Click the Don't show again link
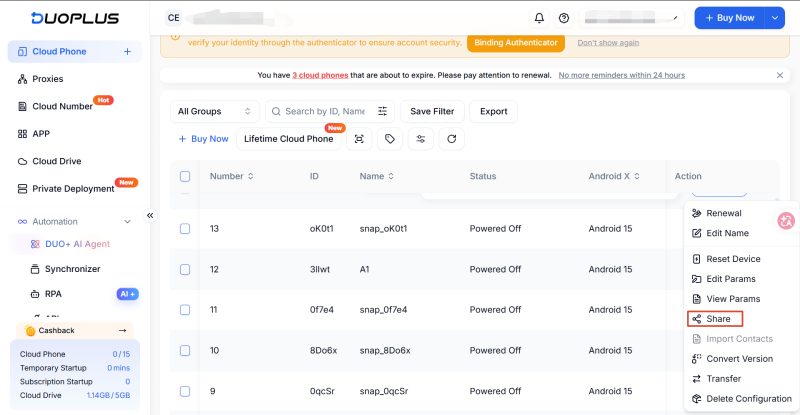Viewport: 800px width, 415px height. 608,43
